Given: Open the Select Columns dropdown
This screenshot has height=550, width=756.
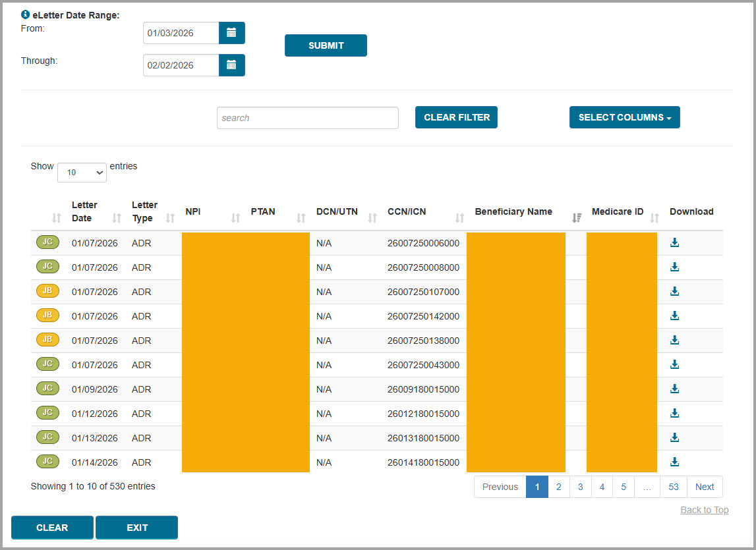Looking at the screenshot, I should [x=624, y=117].
